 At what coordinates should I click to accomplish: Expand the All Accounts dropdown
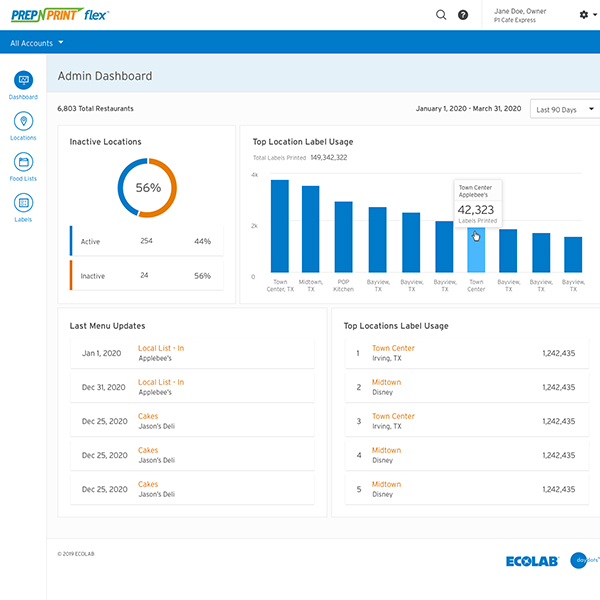(x=37, y=43)
